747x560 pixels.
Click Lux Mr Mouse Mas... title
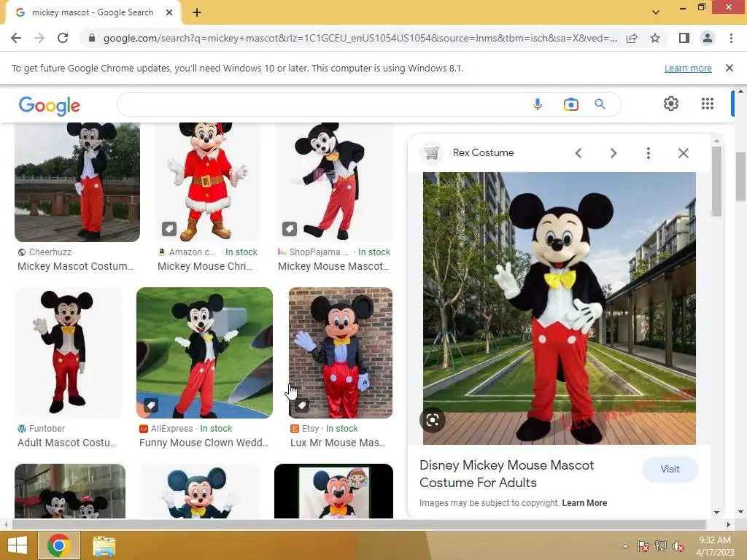pos(338,443)
